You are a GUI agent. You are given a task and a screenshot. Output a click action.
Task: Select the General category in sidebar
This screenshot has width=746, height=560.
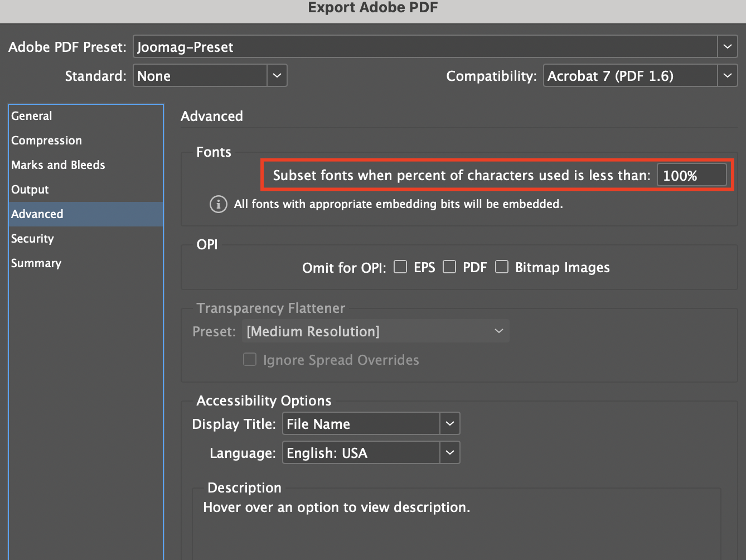point(32,116)
